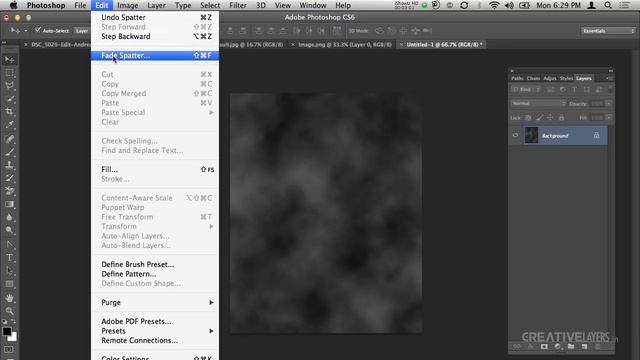Select the Dodge tool
Viewport: 640px width, 360px height.
tap(9, 230)
